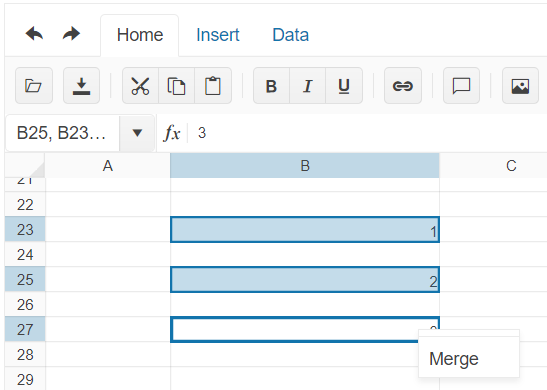Click the Undo arrow icon
Image resolution: width=547 pixels, height=390 pixels.
click(x=34, y=34)
